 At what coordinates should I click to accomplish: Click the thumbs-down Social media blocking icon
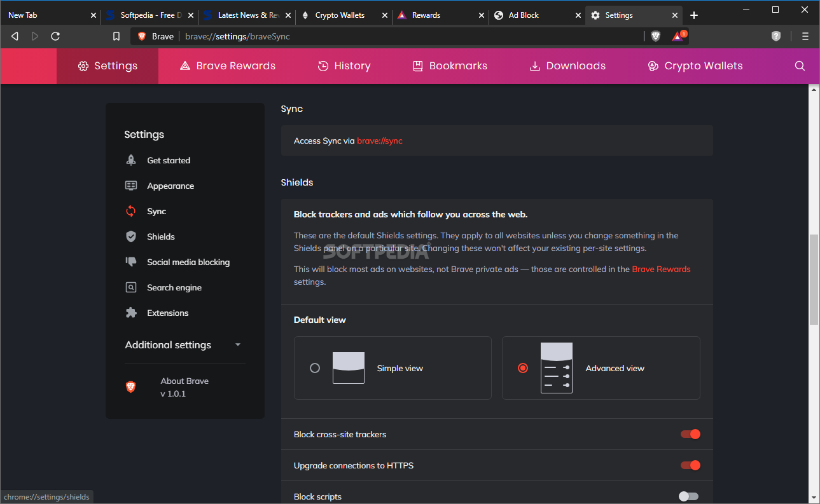click(x=131, y=262)
